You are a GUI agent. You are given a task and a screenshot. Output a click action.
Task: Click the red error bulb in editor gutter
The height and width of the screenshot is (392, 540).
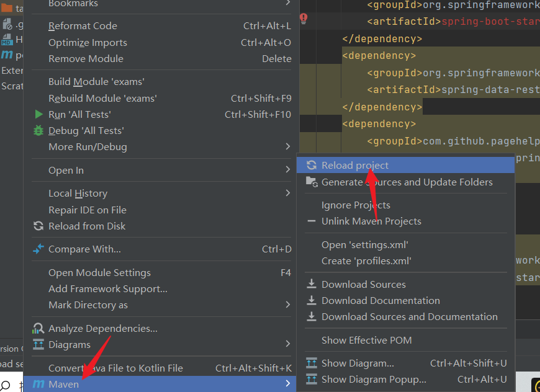point(304,19)
